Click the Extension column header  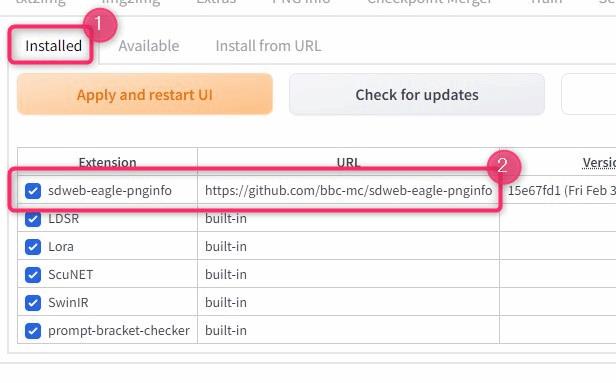107,162
